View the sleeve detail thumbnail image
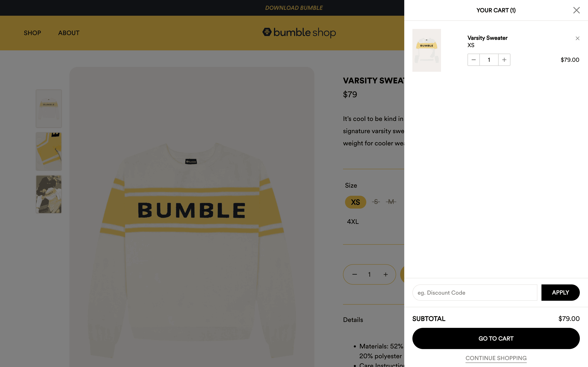The image size is (588, 367). [49, 151]
